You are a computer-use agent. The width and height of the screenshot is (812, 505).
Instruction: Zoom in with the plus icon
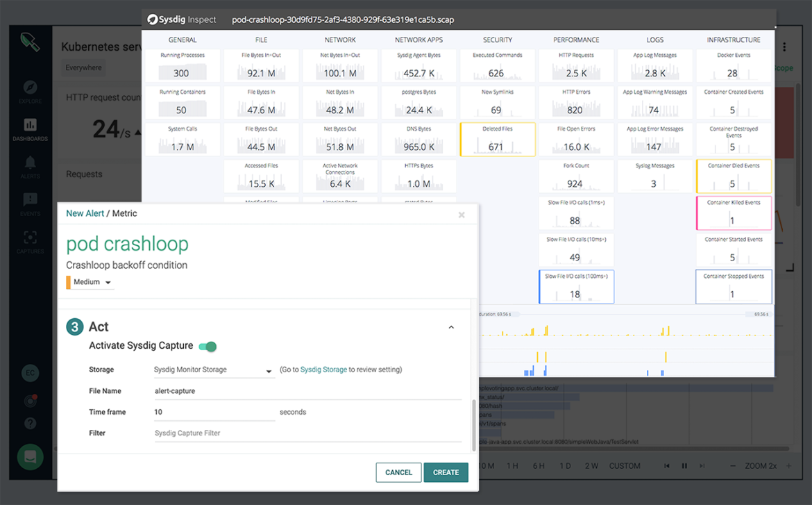788,465
